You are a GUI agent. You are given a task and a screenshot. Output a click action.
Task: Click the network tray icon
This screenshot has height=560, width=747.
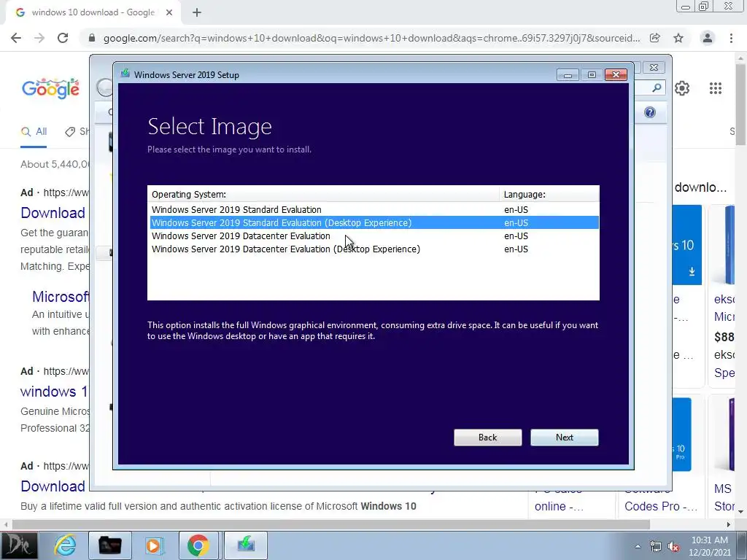point(656,547)
